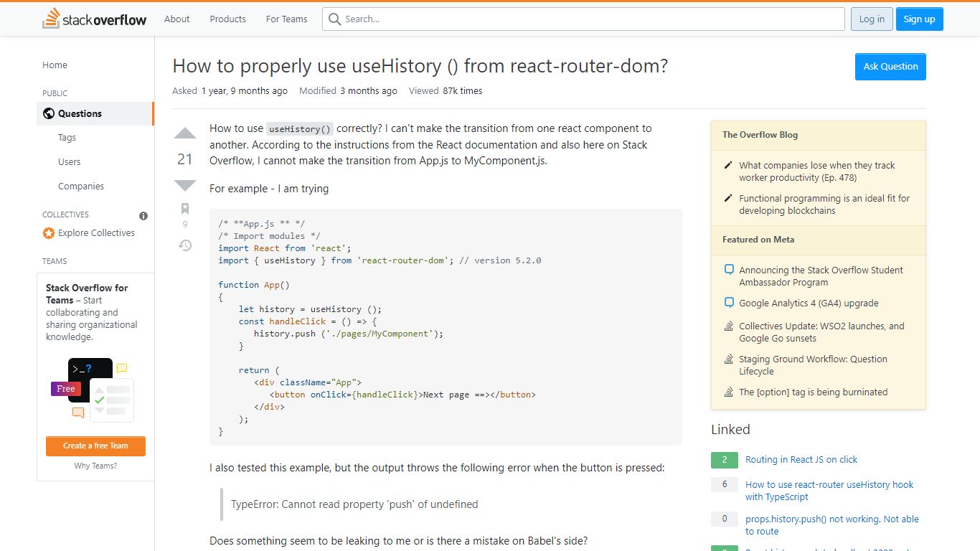Click the 'Asked 1 year, 9 months ago' text
This screenshot has width=980, height=551.
pos(230,91)
